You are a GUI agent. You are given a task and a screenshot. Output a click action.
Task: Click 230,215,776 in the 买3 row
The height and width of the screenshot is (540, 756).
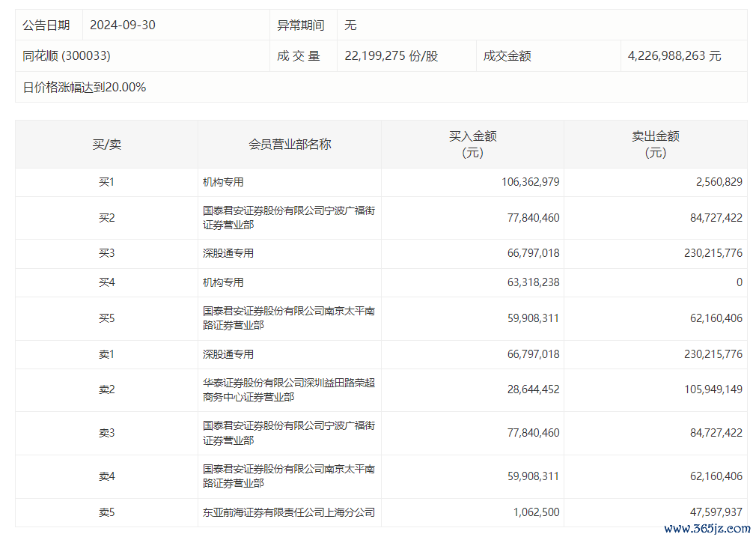713,253
